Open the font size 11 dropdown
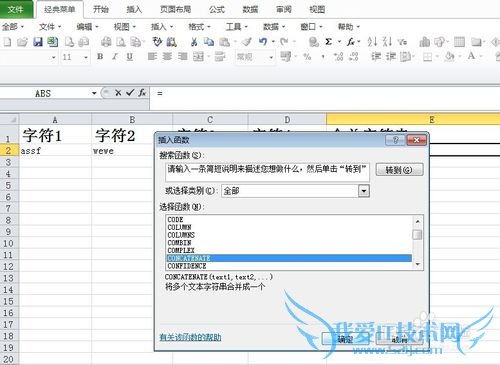Screen dimensions: 500x365 click(86, 57)
